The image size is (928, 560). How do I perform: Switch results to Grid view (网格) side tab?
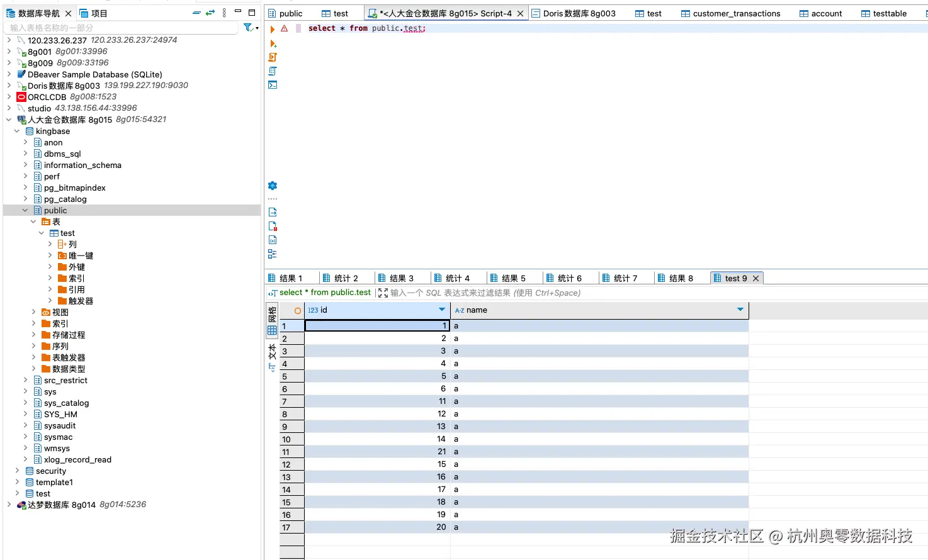click(272, 321)
